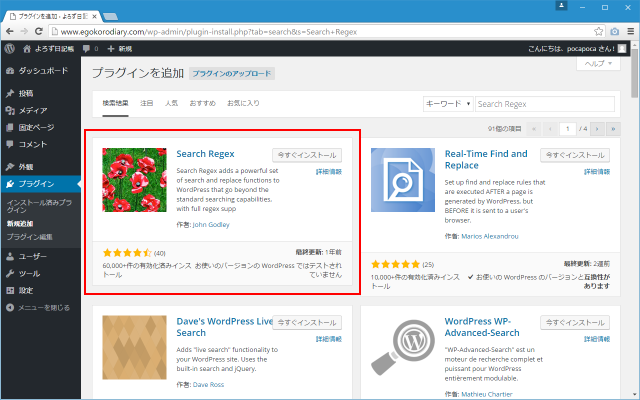Switch to the おすすめ tab
This screenshot has width=640, height=400.
click(x=202, y=103)
